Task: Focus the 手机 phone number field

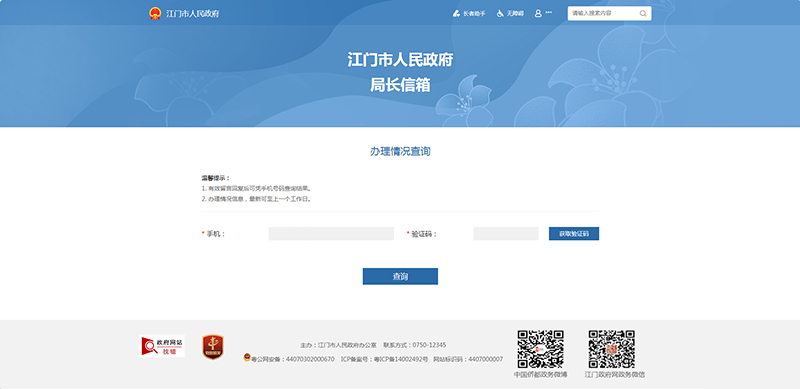Action: [x=331, y=234]
